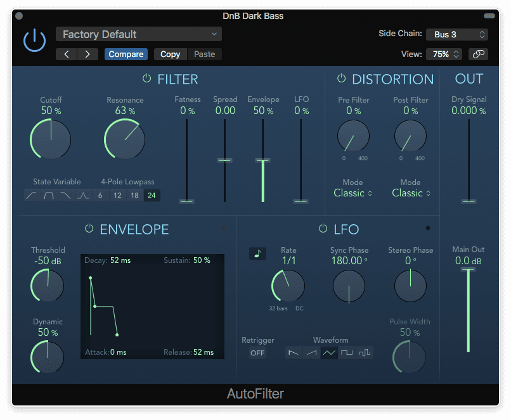
Task: Select the 24 dB slope button
Action: 152,195
